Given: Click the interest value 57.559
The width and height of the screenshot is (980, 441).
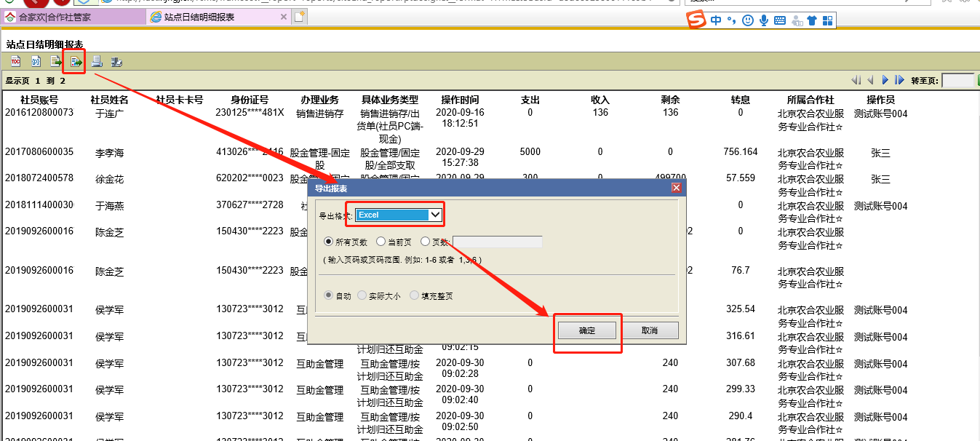Looking at the screenshot, I should (741, 178).
